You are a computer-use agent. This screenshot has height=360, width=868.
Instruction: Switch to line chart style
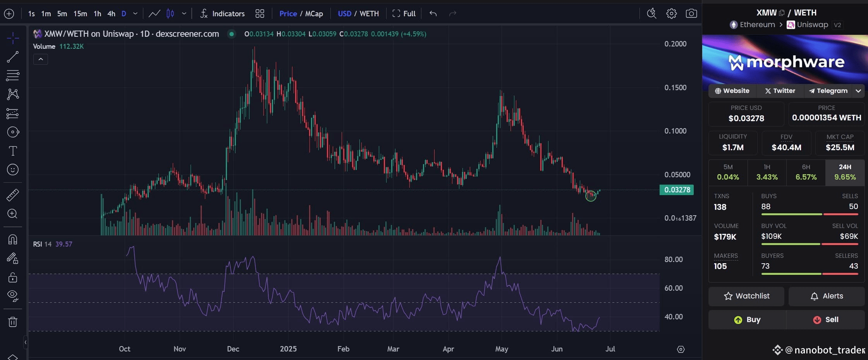[x=154, y=14]
